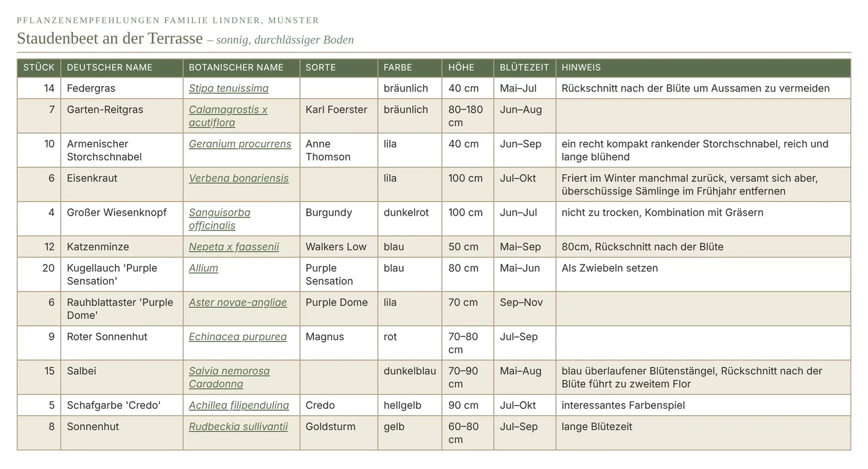Click the Karl Foerster variety cell

(339, 116)
